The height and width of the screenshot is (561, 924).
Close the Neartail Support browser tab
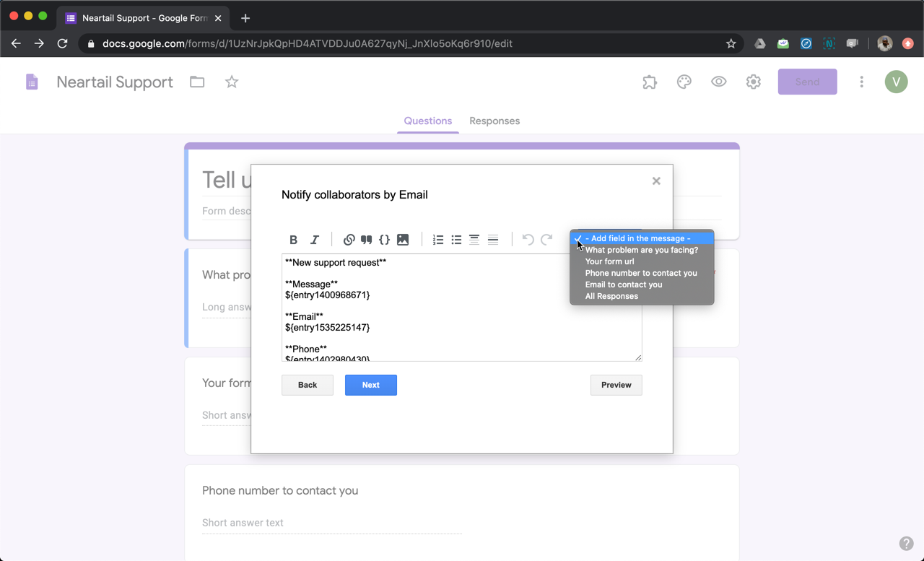point(218,18)
